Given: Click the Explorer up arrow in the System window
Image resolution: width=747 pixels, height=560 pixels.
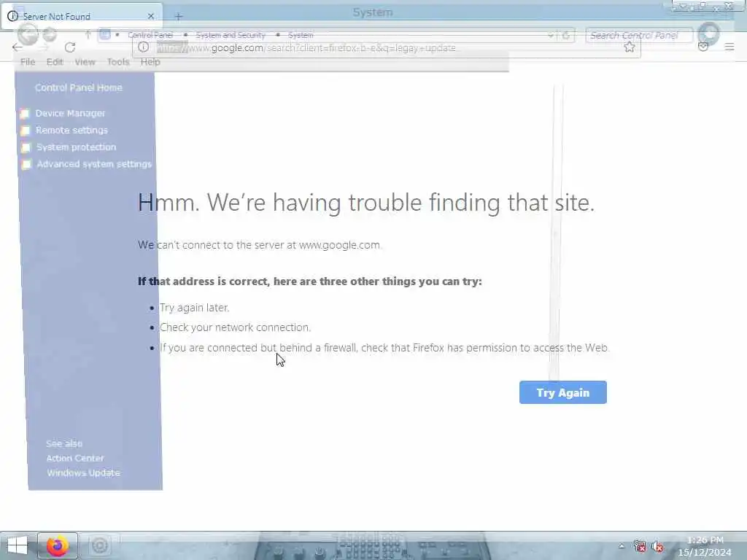Looking at the screenshot, I should pos(88,34).
